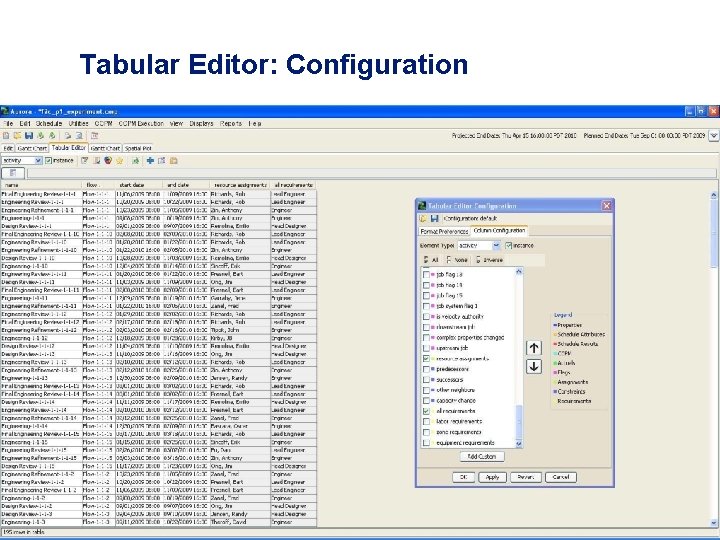Click the green export icon in tabular toolbar
The image size is (720, 540).
pyautogui.click(x=135, y=160)
